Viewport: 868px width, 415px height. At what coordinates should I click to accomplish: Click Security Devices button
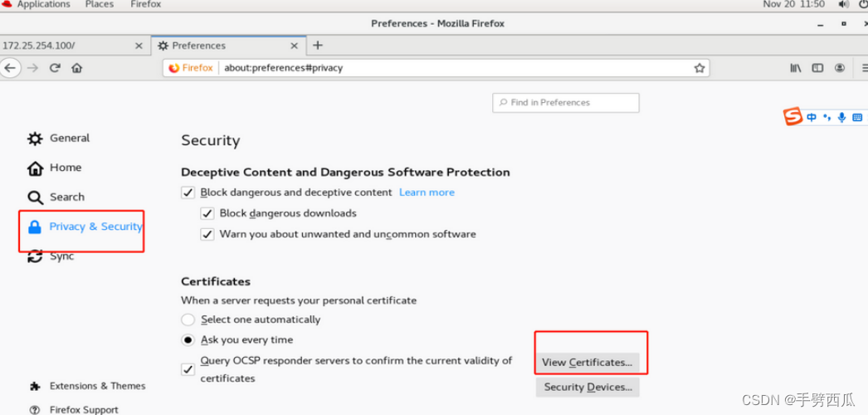click(588, 387)
